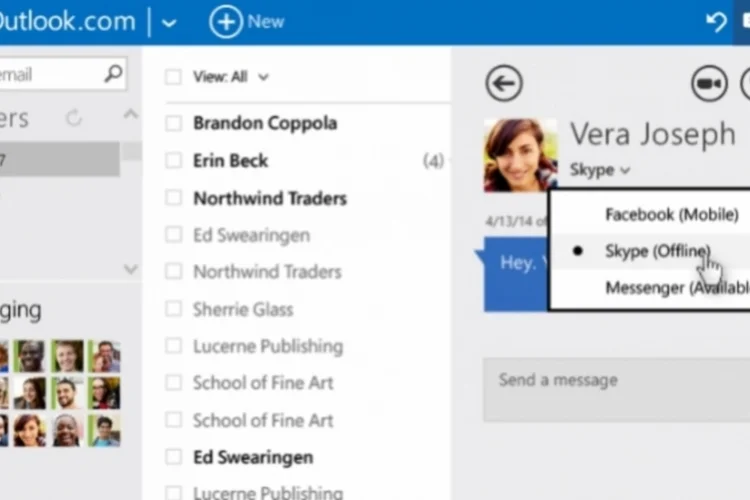Open the bold Ed Swearingen email
750x500 pixels.
tap(253, 457)
